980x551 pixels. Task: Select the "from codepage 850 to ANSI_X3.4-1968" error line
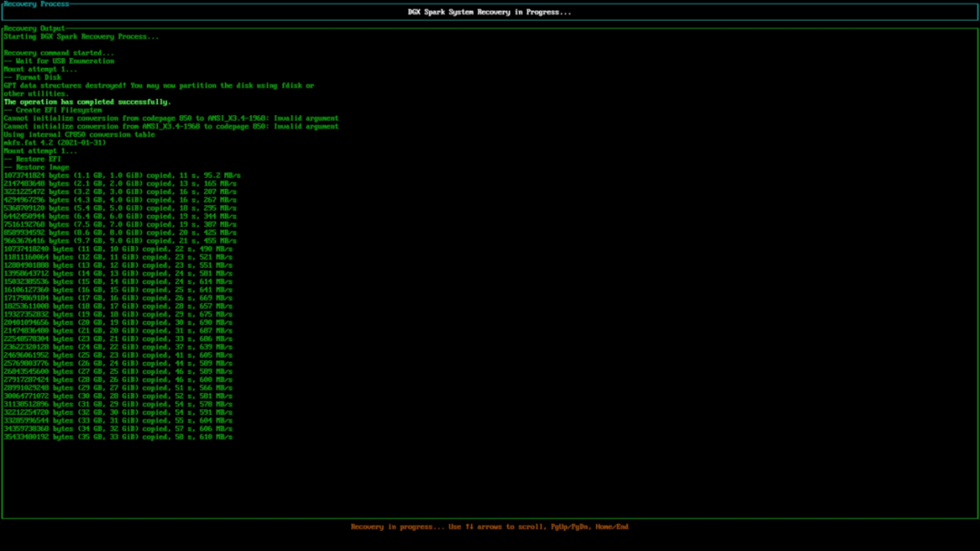tap(171, 118)
